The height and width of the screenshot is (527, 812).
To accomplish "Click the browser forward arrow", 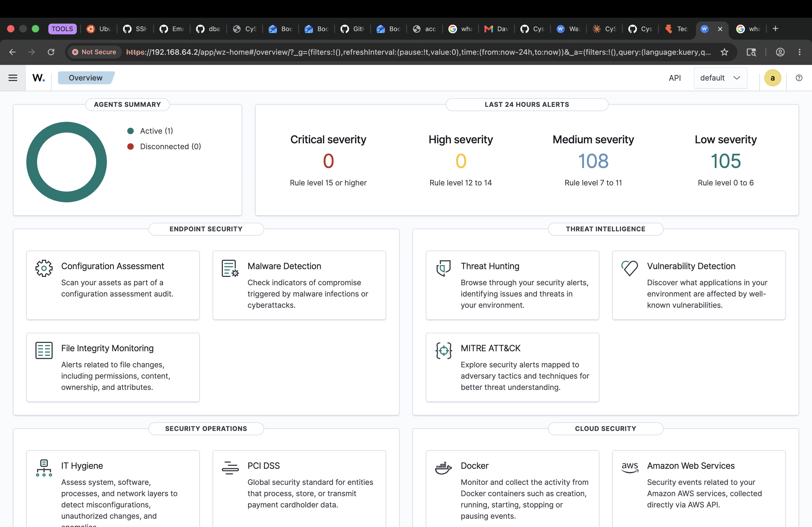I will pos(32,52).
